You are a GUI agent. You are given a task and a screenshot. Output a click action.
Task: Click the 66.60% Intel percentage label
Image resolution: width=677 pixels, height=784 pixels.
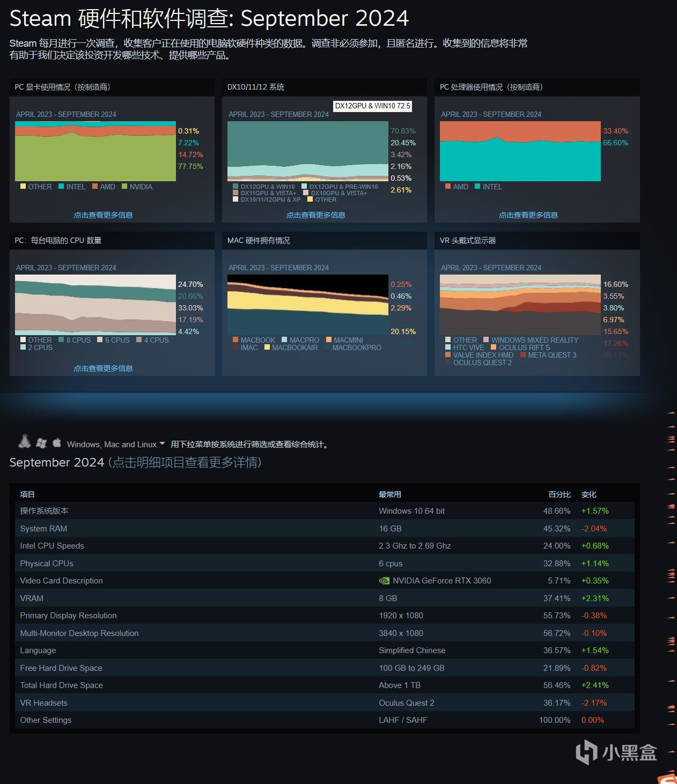pos(615,143)
